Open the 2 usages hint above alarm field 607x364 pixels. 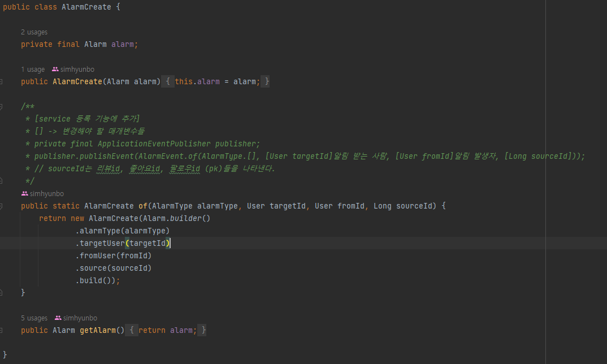click(34, 32)
